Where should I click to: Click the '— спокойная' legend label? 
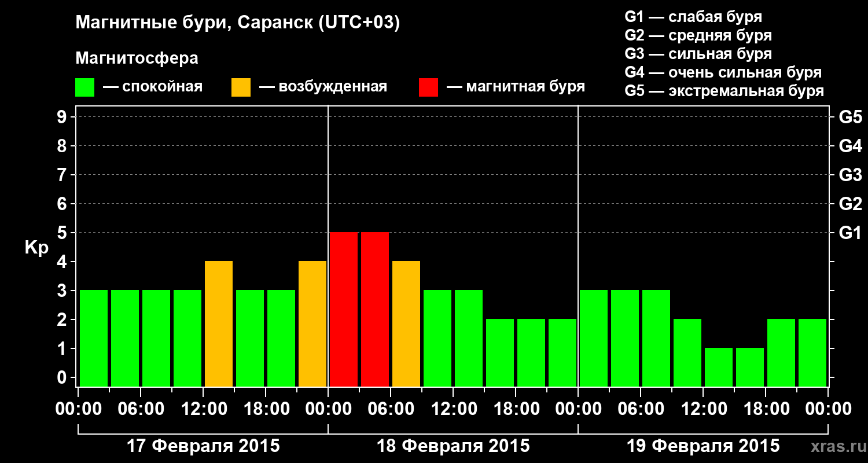point(153,87)
